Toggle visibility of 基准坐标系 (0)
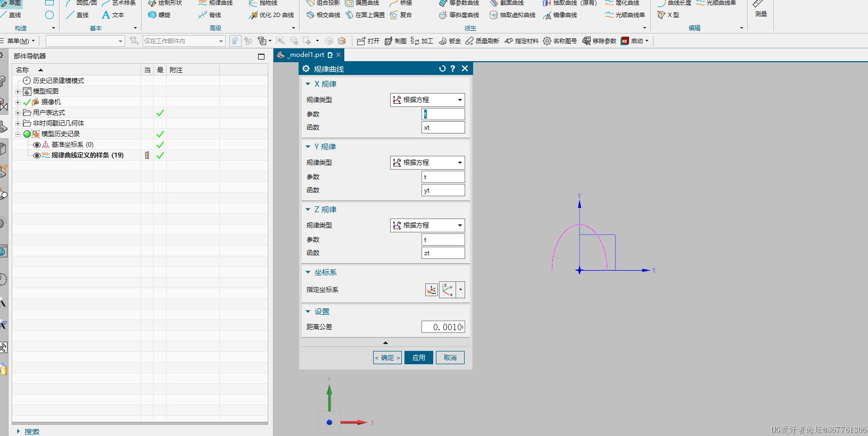Viewport: 868px width, 436px height. (37, 145)
